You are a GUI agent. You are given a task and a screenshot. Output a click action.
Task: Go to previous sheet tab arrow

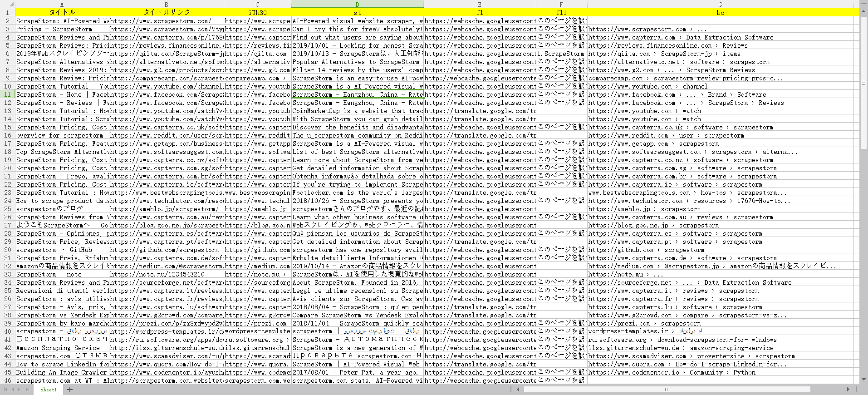click(x=13, y=390)
